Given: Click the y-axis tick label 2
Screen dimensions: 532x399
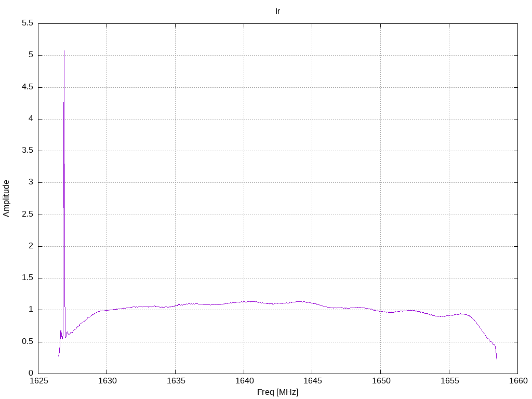Looking at the screenshot, I should pos(31,246).
